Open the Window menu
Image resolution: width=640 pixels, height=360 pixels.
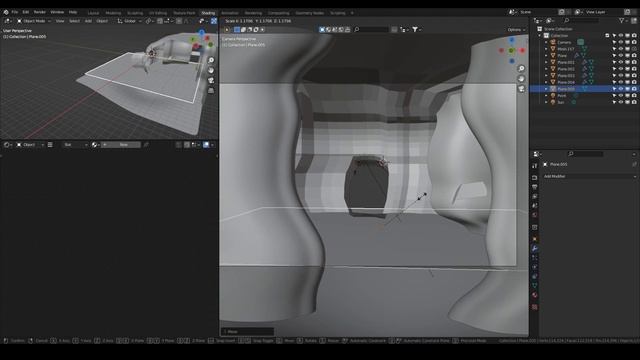pyautogui.click(x=57, y=12)
